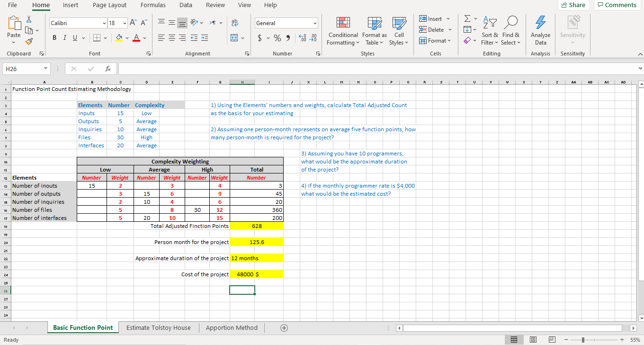This screenshot has height=345, width=644.
Task: Select the Format Painter icon
Action: point(28,42)
